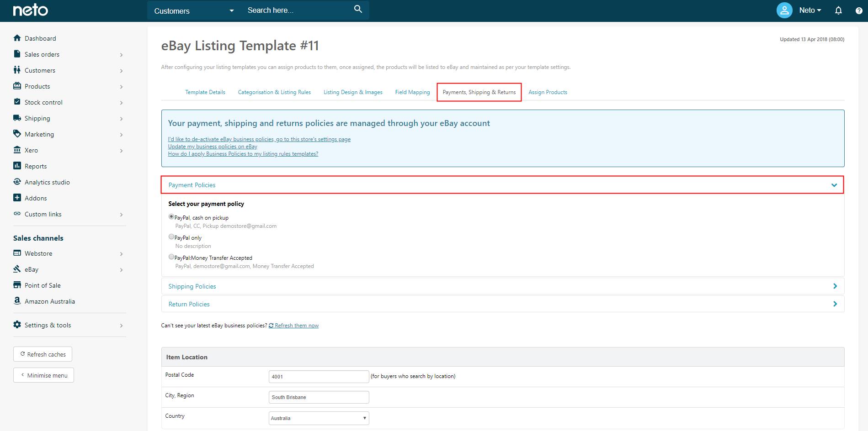This screenshot has height=431, width=868.
Task: Expand the eBay sales channel arrow
Action: (x=121, y=270)
